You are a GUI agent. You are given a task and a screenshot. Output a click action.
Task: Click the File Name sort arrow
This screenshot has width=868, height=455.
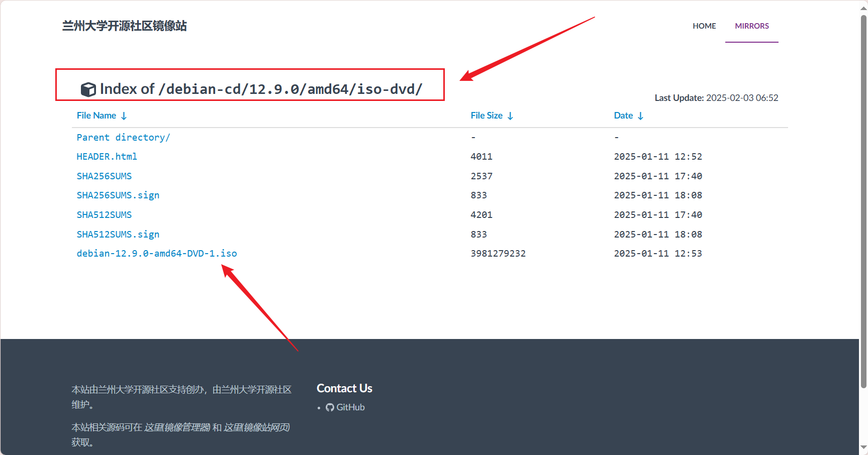point(124,116)
